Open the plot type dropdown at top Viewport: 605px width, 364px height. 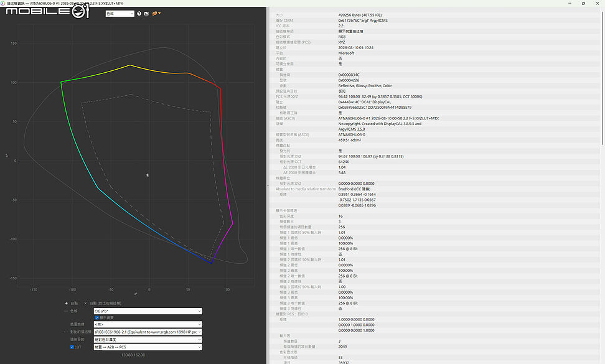(x=120, y=14)
